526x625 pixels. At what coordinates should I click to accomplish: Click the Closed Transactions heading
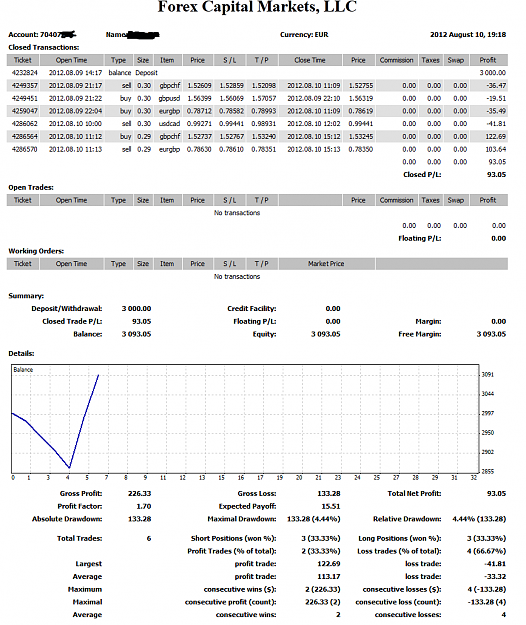click(x=44, y=47)
